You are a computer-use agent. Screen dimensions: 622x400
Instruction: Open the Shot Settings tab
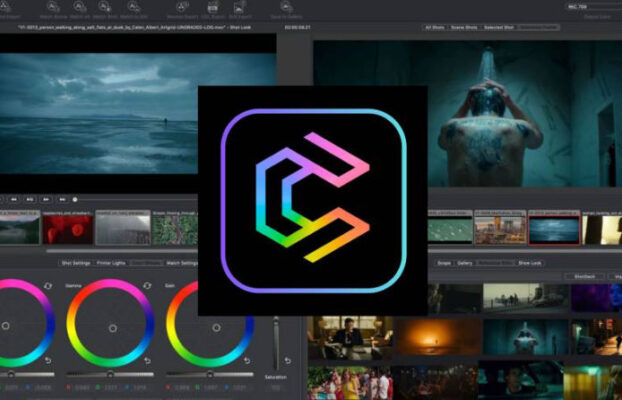[x=76, y=263]
